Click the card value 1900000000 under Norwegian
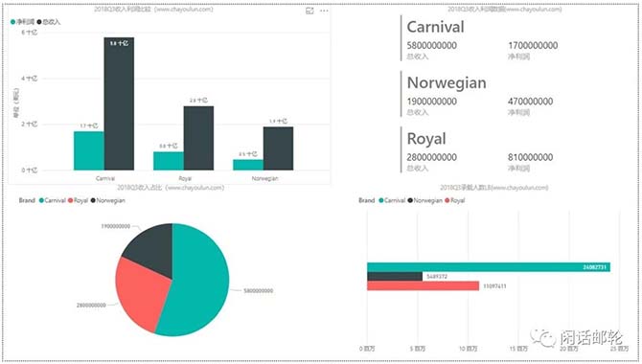This screenshot has width=642, height=364. [x=432, y=102]
